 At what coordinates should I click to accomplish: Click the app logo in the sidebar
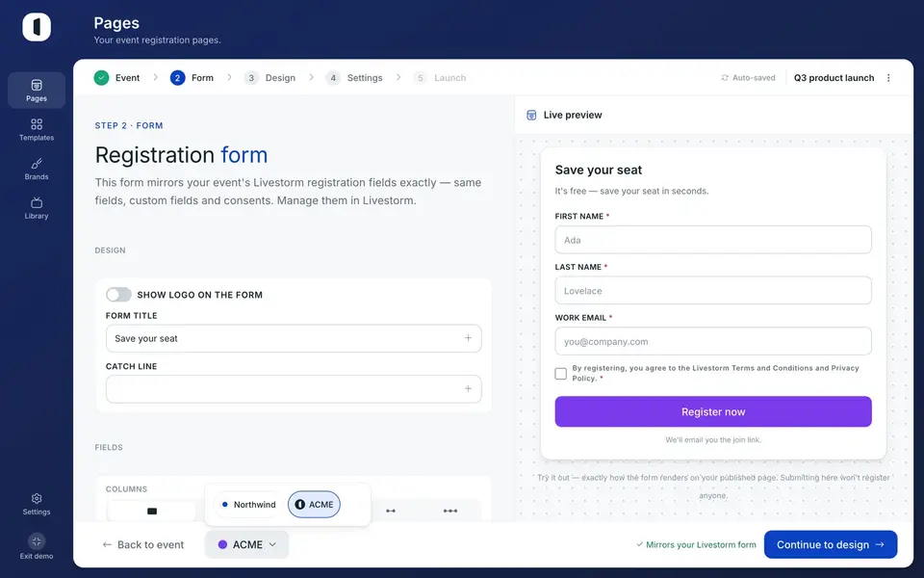(37, 27)
